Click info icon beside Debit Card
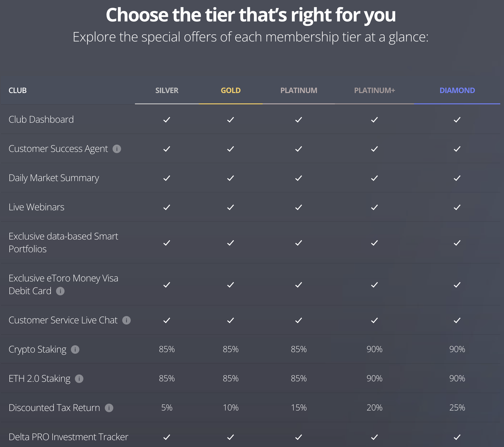 (60, 291)
